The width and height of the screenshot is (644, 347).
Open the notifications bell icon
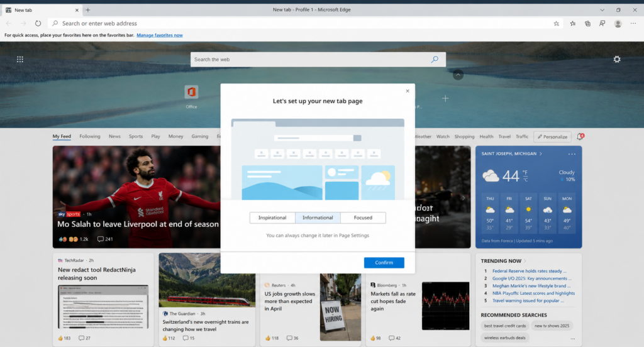coord(580,136)
